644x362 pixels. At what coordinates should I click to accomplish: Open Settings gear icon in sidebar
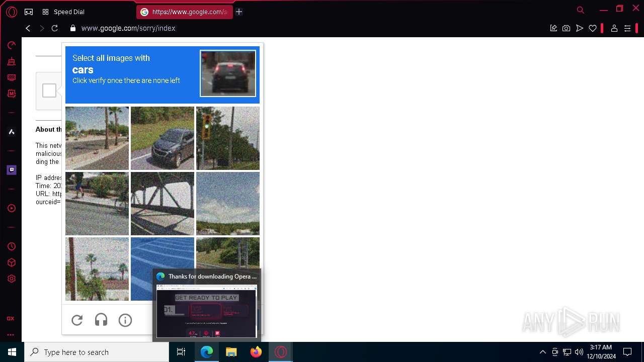point(11,279)
